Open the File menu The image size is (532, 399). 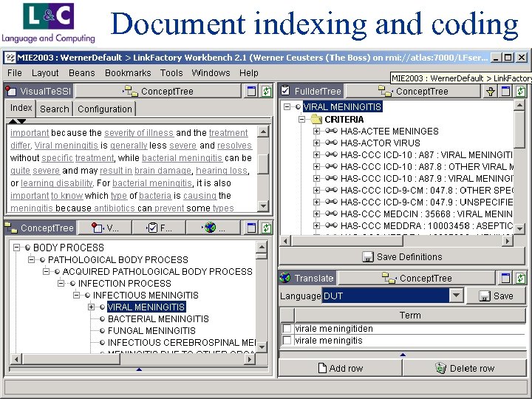pyautogui.click(x=14, y=73)
